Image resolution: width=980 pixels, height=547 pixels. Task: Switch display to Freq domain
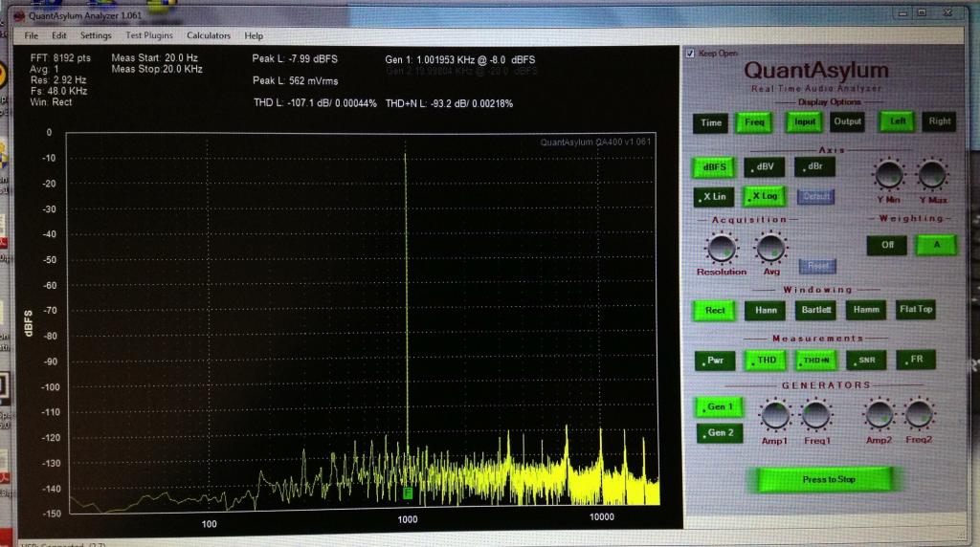tap(754, 122)
